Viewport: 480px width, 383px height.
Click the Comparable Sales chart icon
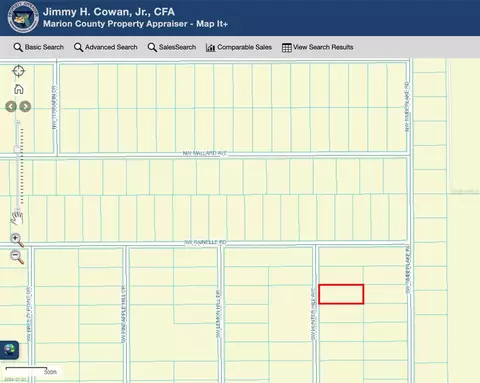[x=210, y=48]
